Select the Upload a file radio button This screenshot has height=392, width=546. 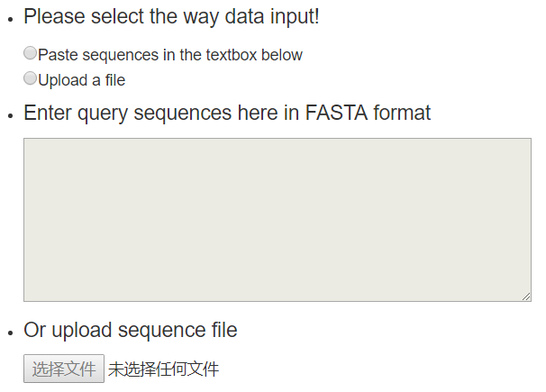click(31, 79)
